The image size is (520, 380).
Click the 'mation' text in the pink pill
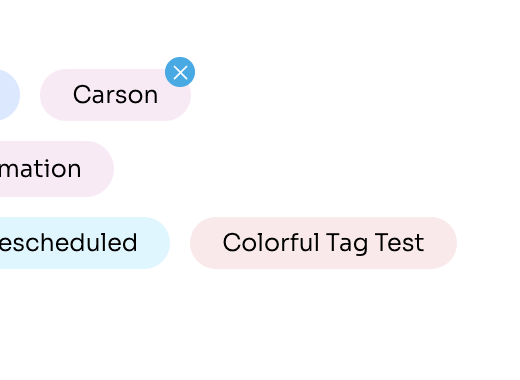40,169
